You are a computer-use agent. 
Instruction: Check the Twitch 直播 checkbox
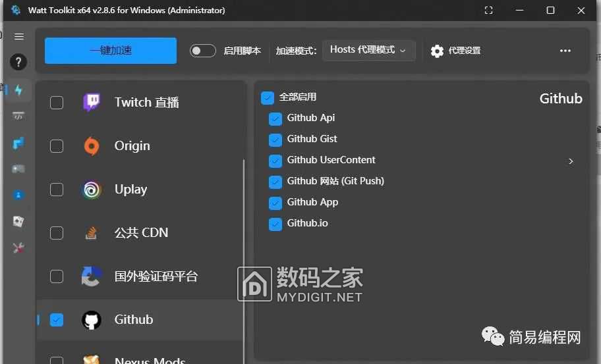57,102
